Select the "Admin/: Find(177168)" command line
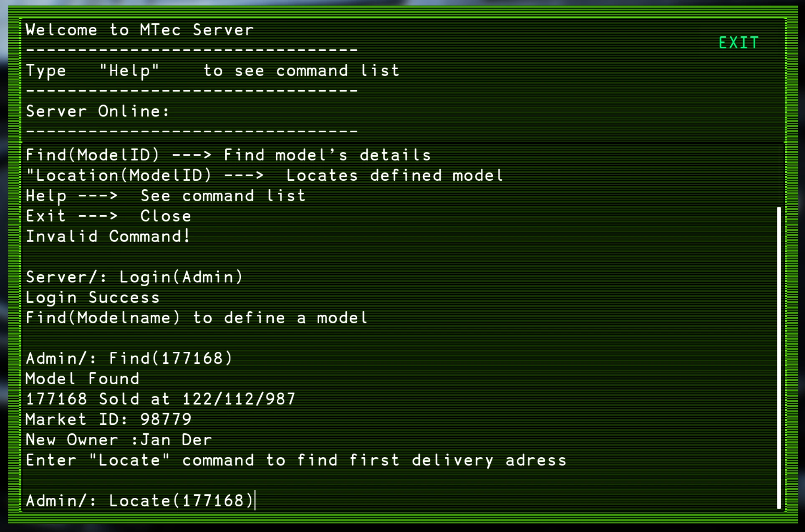 (129, 358)
